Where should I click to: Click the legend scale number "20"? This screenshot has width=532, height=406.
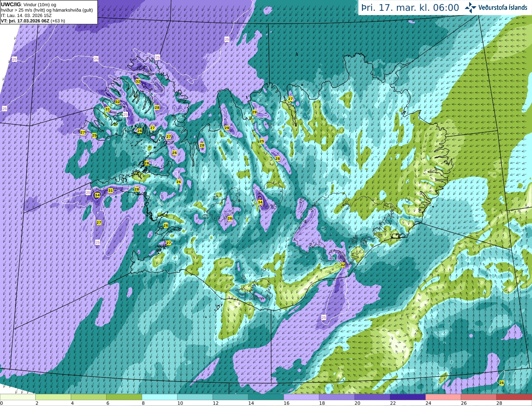[357, 403]
